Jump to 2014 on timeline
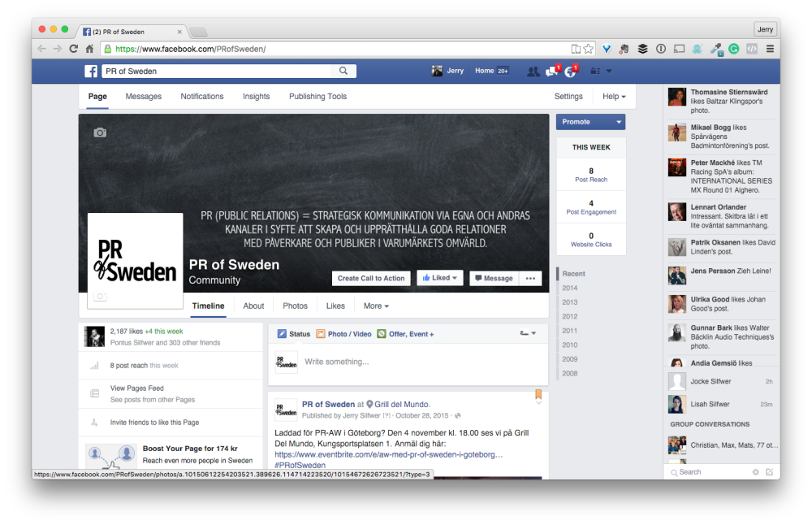Image resolution: width=812 pixels, height=525 pixels. [570, 289]
